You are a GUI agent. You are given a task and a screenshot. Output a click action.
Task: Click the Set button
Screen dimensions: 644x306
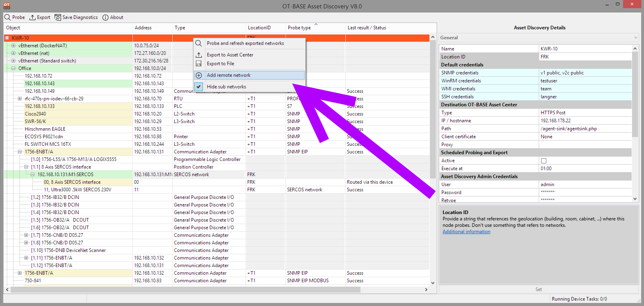[539, 289]
